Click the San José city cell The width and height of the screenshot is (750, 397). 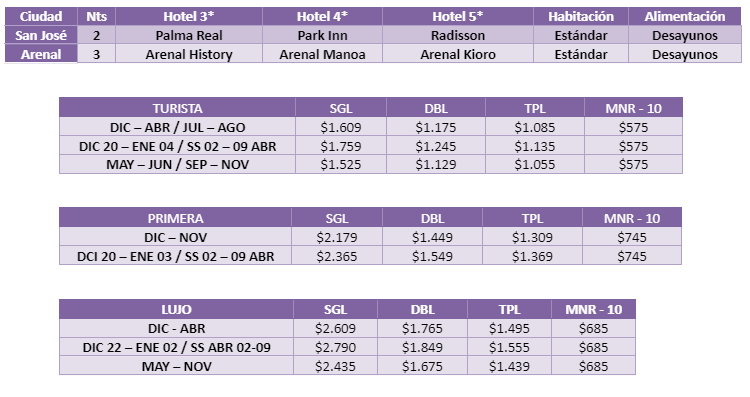click(41, 35)
